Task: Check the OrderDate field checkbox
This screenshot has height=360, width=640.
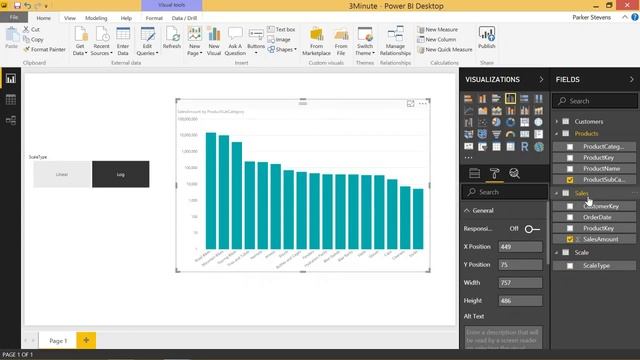Action: [570, 217]
